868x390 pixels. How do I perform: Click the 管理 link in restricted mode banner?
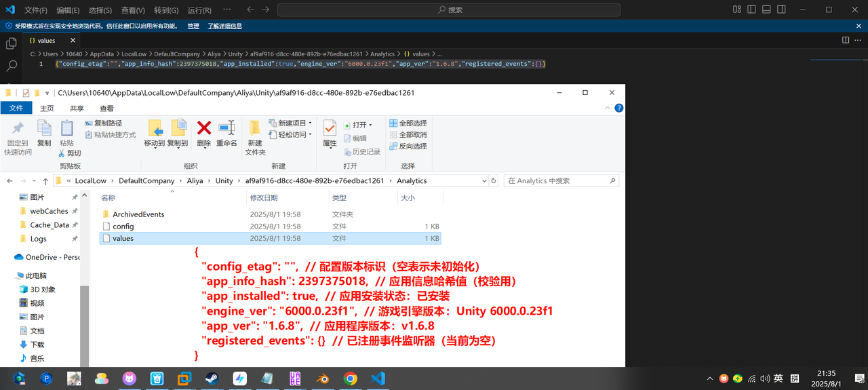(193, 26)
